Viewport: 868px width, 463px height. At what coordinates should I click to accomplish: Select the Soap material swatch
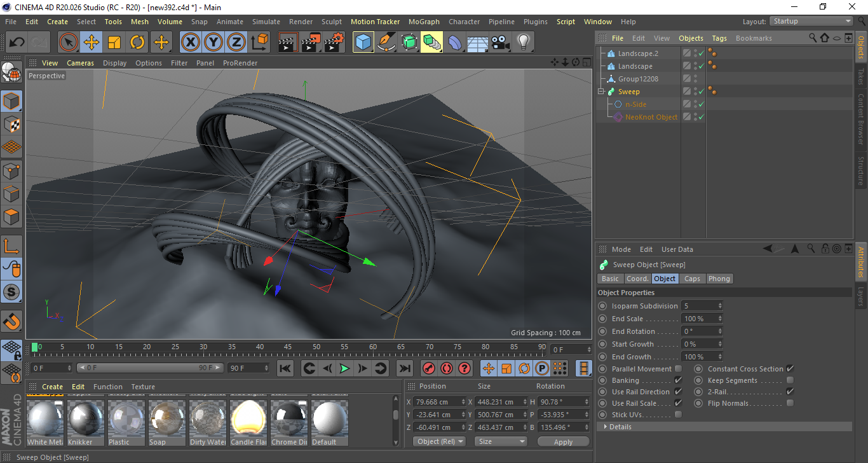167,423
